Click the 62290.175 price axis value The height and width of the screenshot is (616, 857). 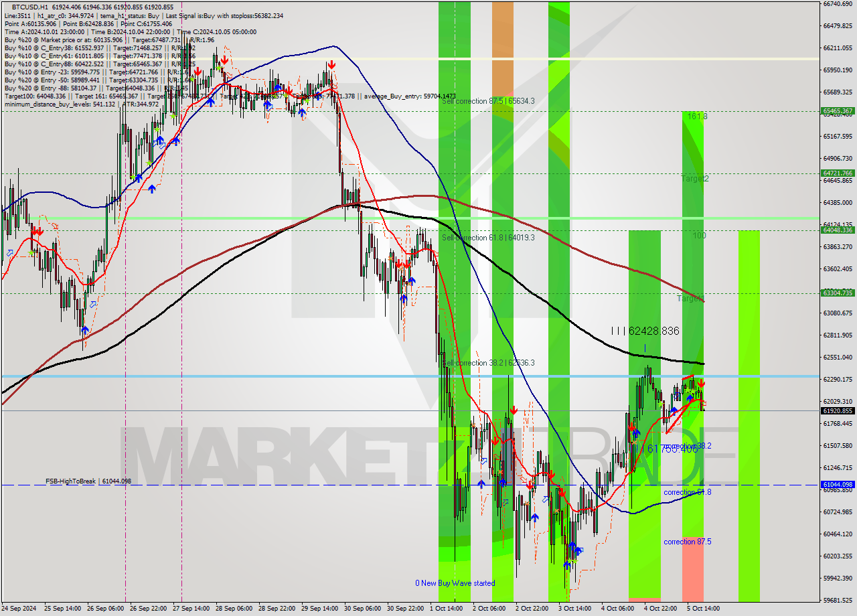coord(837,379)
